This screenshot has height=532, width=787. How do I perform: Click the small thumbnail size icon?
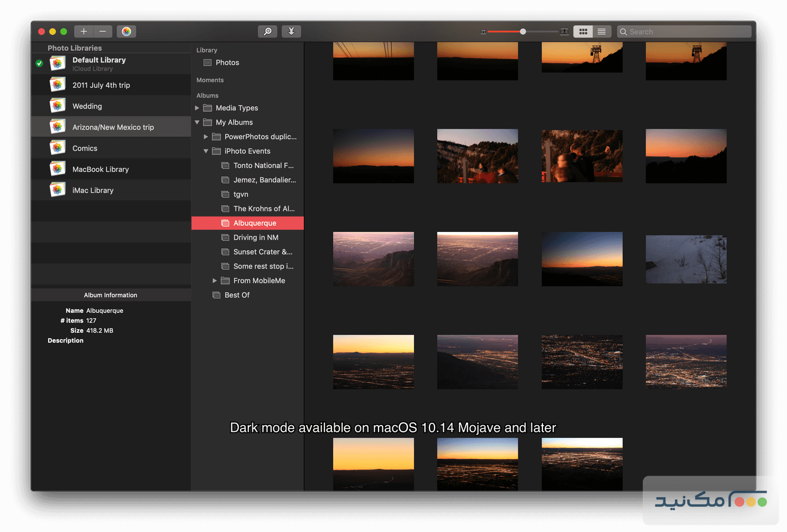pos(483,32)
